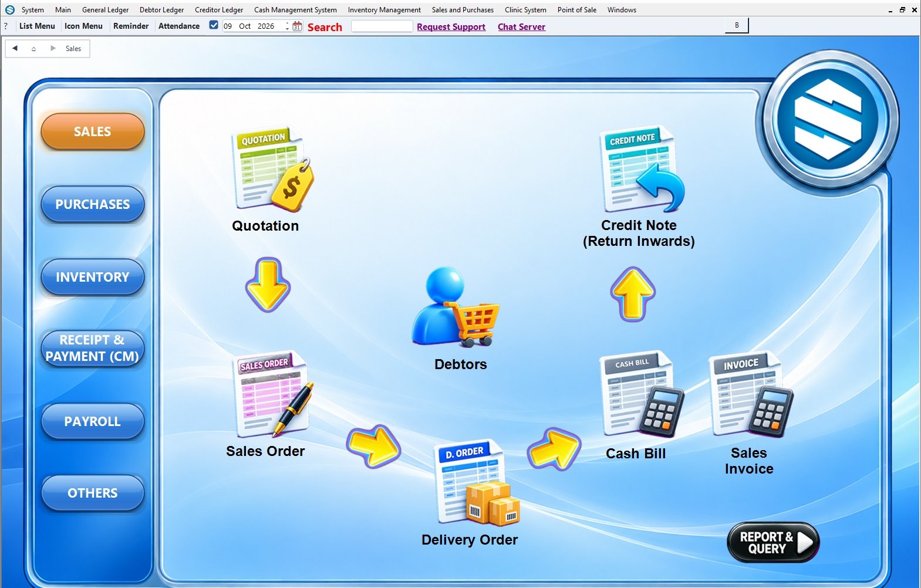Open the Cash Management System menu
The height and width of the screenshot is (588, 921).
(x=295, y=10)
